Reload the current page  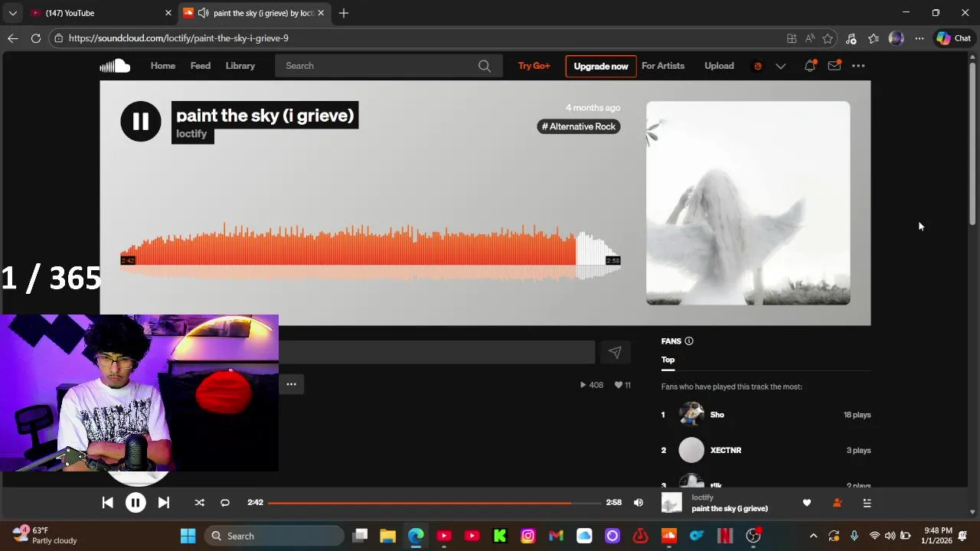[x=36, y=38]
